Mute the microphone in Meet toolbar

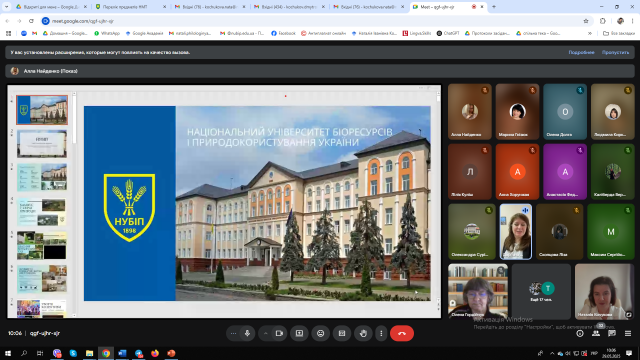(247, 333)
